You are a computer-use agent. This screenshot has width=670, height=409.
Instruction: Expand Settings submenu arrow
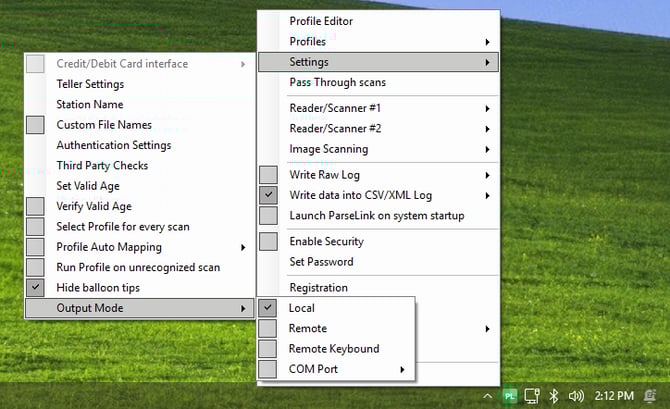coord(487,62)
